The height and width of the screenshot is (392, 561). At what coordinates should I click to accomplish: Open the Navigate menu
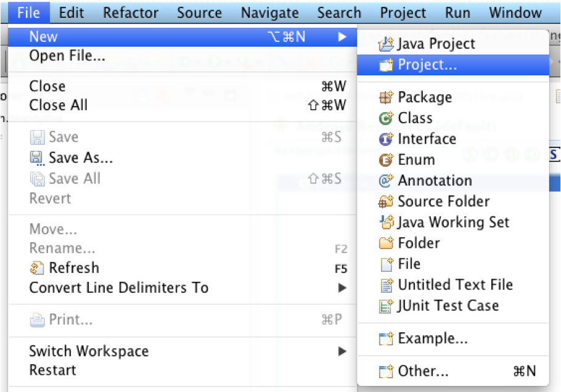(269, 12)
